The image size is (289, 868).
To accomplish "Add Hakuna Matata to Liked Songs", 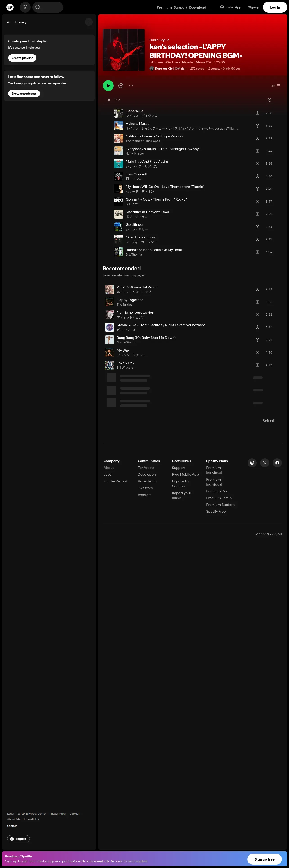I will pyautogui.click(x=257, y=126).
